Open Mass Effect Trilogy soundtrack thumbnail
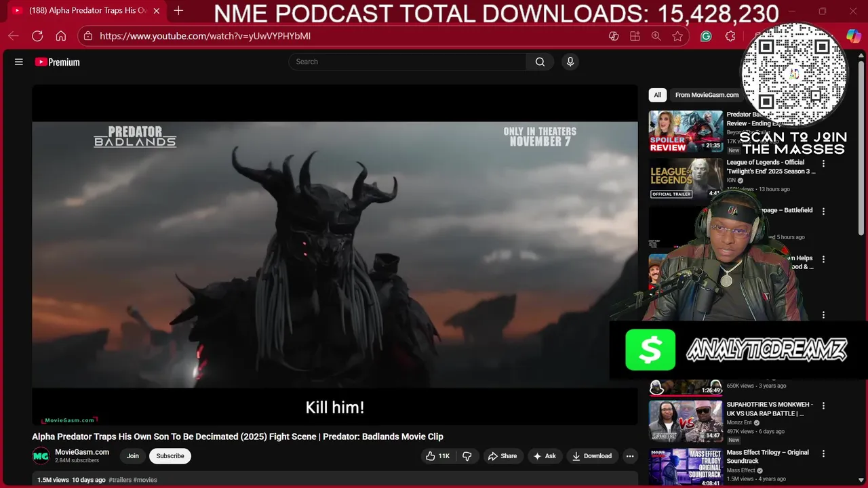The height and width of the screenshot is (488, 868). tap(686, 468)
